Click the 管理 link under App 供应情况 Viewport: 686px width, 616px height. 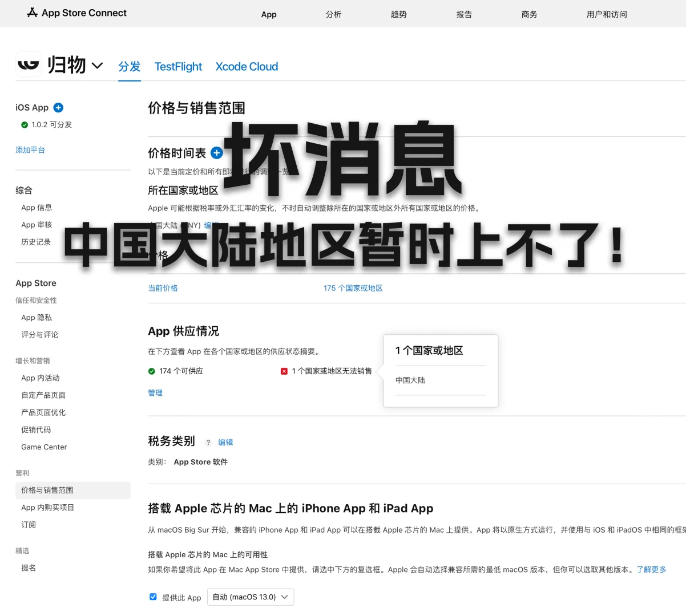(x=155, y=393)
